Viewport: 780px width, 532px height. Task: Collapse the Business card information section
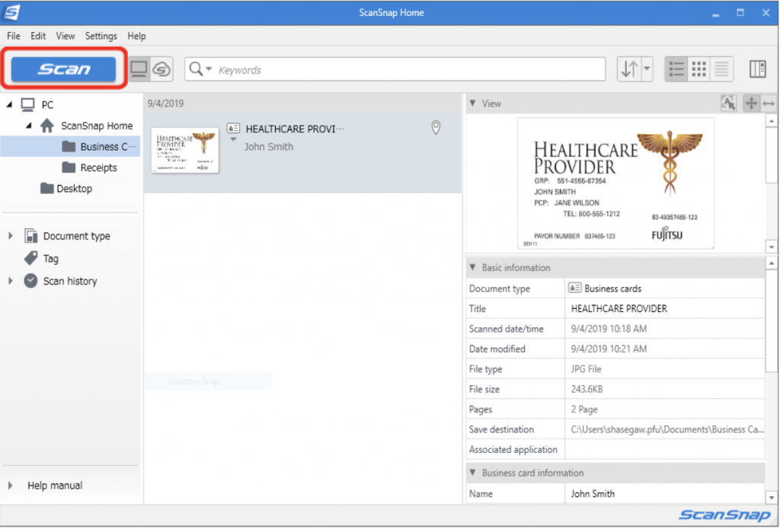pos(472,473)
